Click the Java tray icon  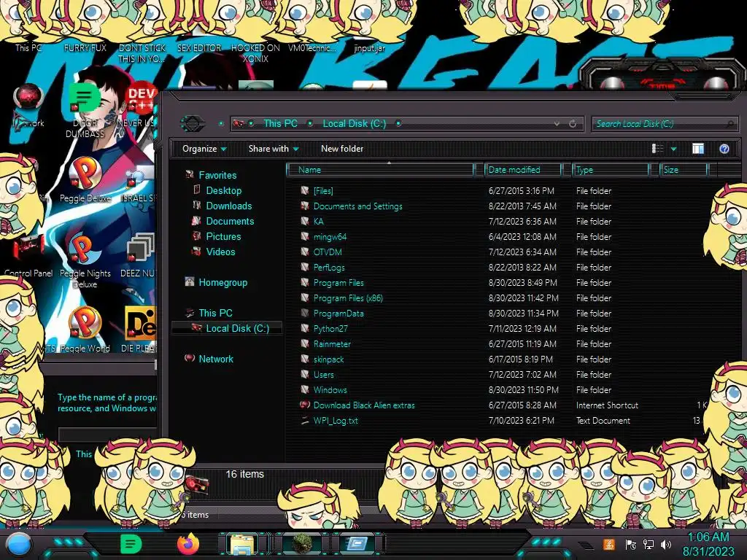coord(609,544)
